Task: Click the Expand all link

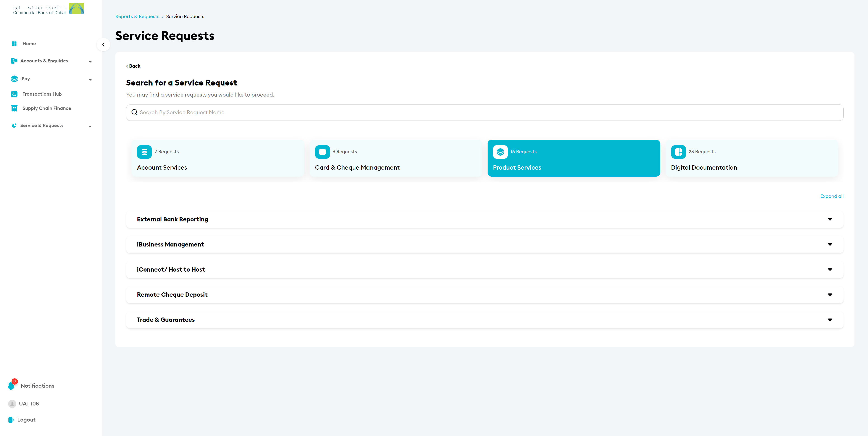Action: coord(831,196)
